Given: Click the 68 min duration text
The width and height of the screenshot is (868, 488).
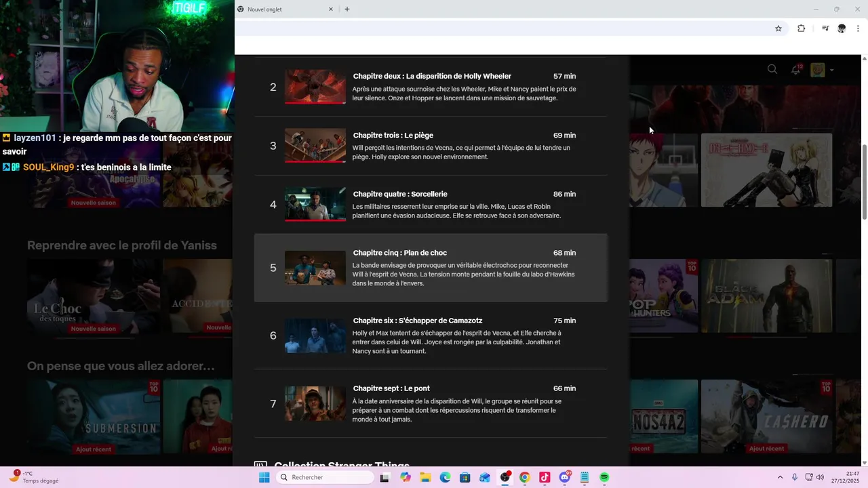Looking at the screenshot, I should click(x=564, y=253).
